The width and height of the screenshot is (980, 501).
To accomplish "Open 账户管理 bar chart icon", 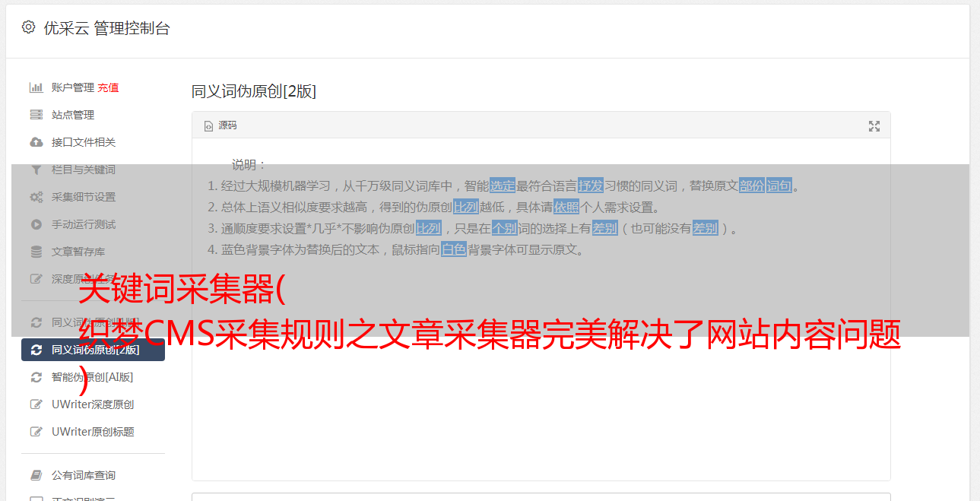I will point(36,87).
